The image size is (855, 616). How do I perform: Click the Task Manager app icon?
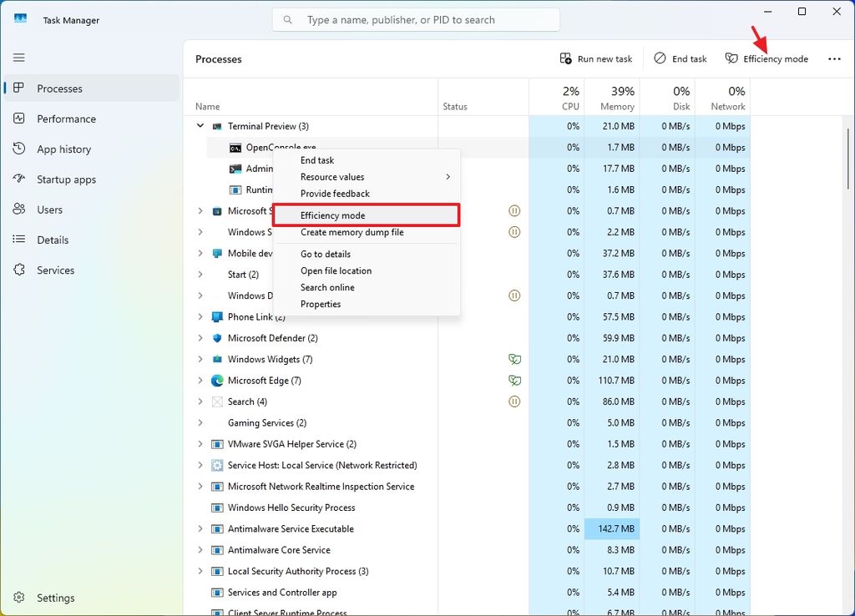pyautogui.click(x=20, y=19)
